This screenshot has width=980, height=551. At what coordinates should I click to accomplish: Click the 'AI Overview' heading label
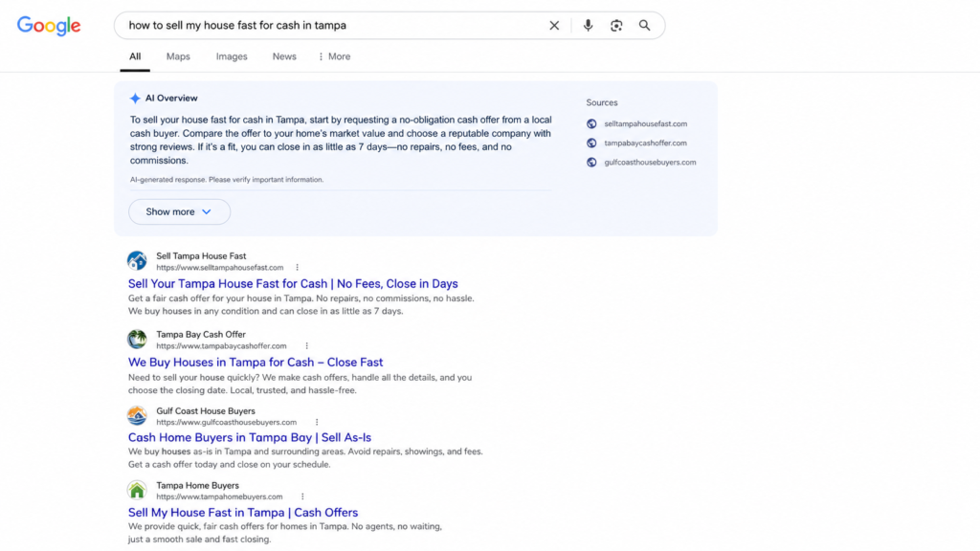pyautogui.click(x=171, y=99)
